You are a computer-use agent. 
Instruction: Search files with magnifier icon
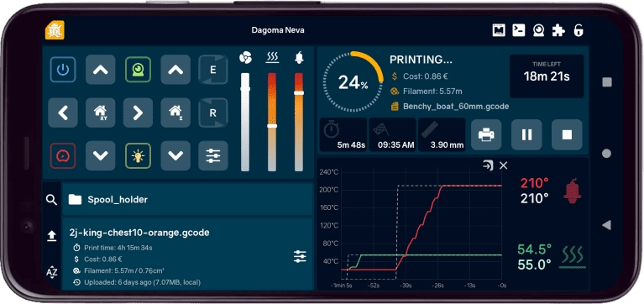[x=51, y=200]
